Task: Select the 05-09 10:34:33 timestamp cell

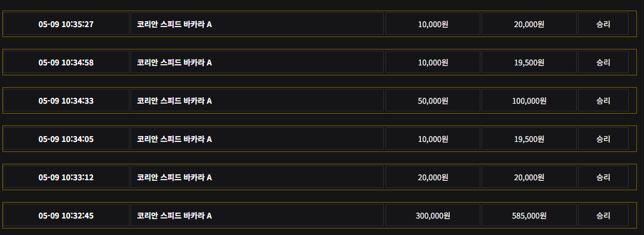Action: pyautogui.click(x=66, y=100)
